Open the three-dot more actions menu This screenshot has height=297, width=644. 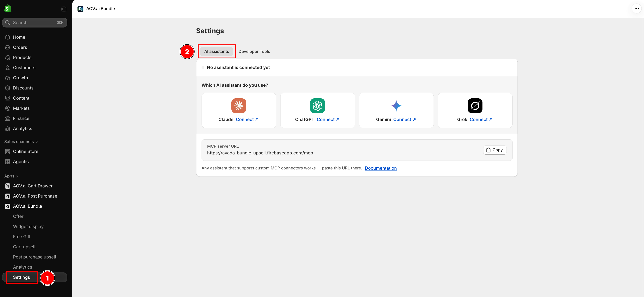point(637,8)
